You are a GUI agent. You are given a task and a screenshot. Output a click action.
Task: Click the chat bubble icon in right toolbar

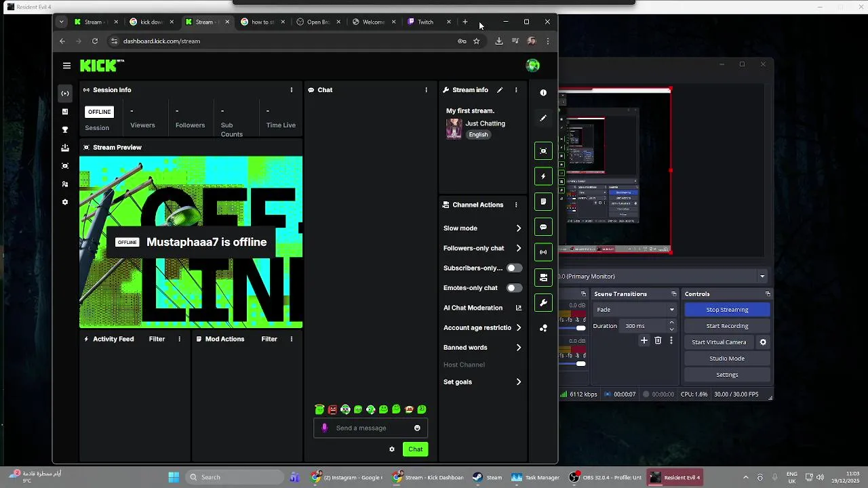pos(543,227)
